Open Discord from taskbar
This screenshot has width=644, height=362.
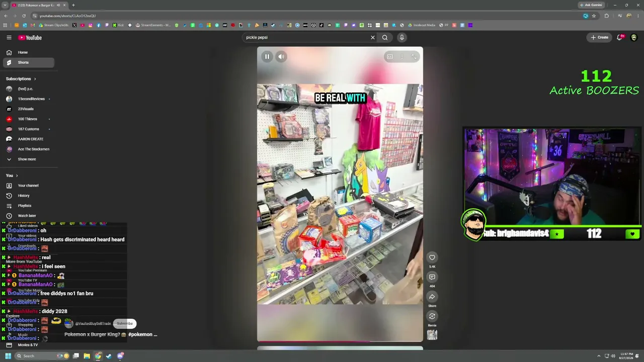click(120, 356)
